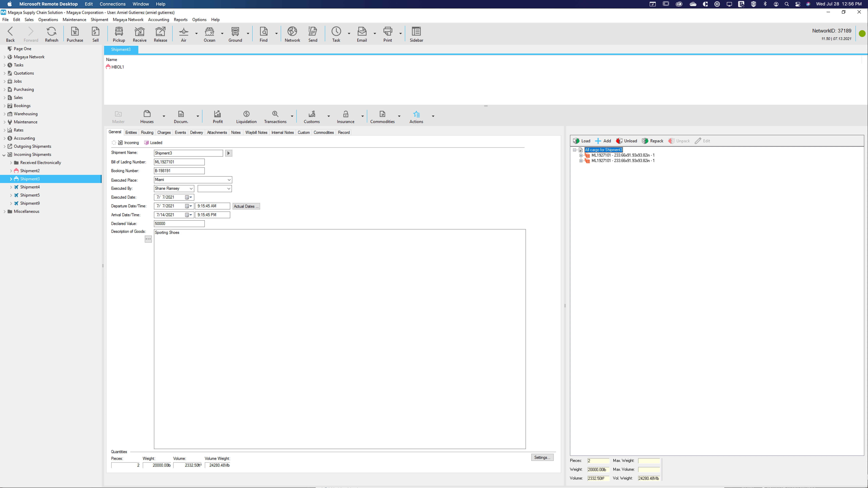Viewport: 868px width, 488px height.
Task: Click the Release toolbar icon
Action: (160, 34)
